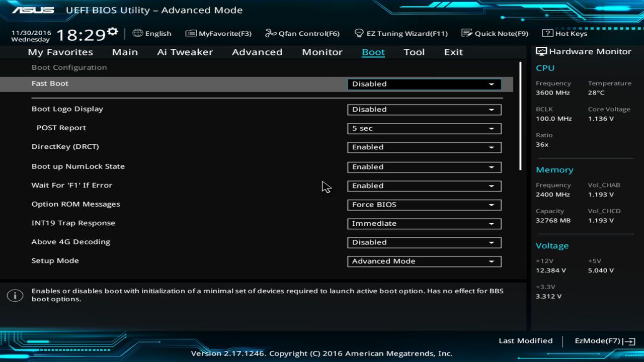
Task: Open the Option ROM Messages dropdown
Action: (x=424, y=205)
